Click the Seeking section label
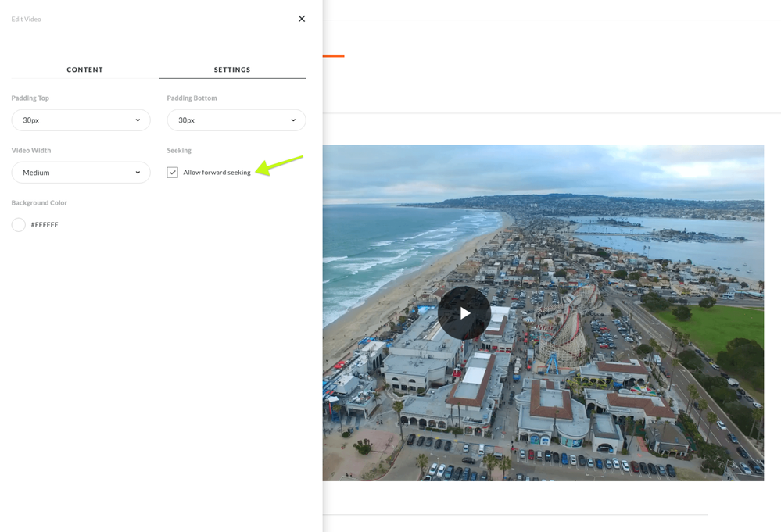 tap(179, 151)
